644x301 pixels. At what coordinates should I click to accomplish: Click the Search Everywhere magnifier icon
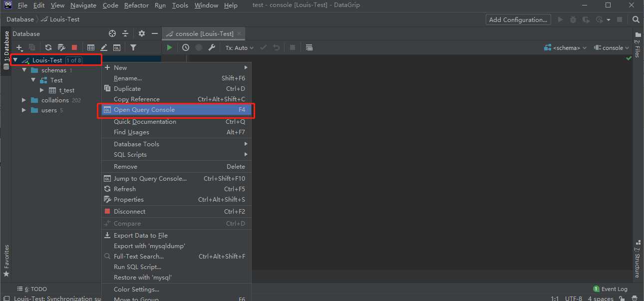click(636, 19)
